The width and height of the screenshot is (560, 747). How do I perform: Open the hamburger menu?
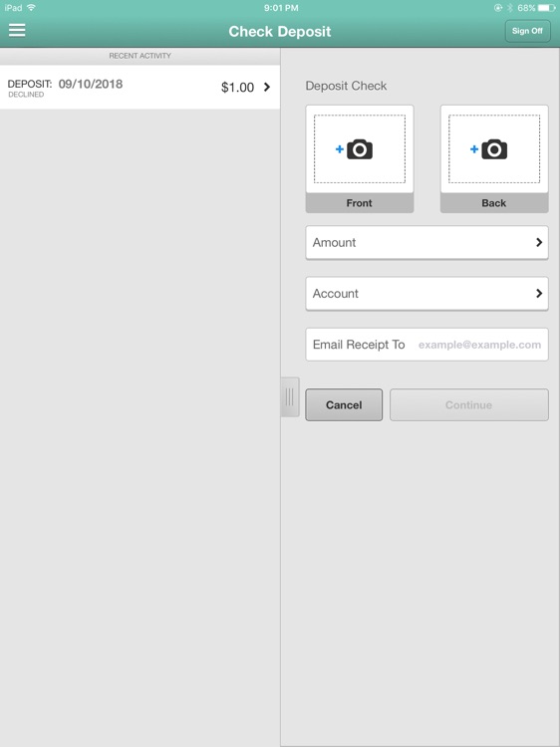(x=17, y=30)
